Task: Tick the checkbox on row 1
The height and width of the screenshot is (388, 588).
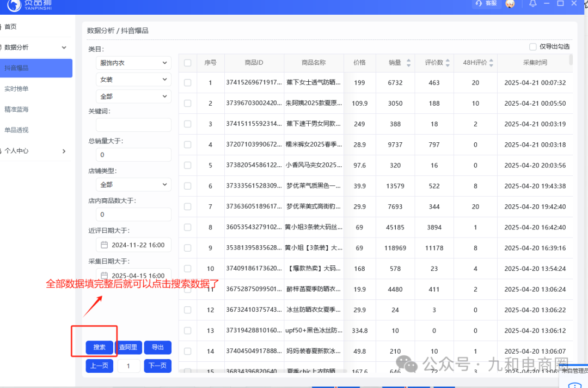Action: point(187,82)
